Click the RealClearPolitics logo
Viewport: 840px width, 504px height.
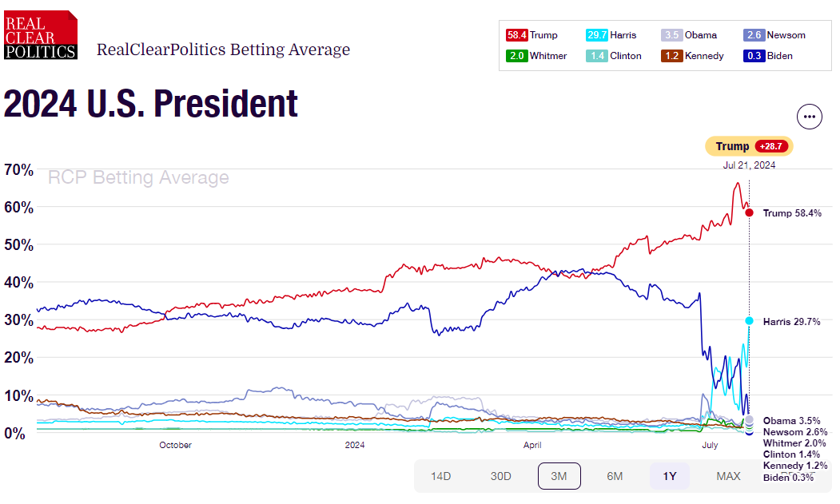(41, 35)
